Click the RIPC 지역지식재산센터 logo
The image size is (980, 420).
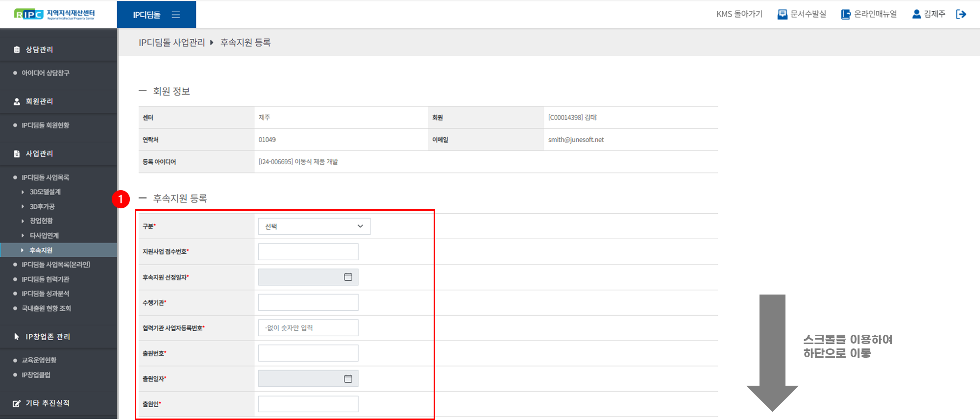(x=54, y=14)
